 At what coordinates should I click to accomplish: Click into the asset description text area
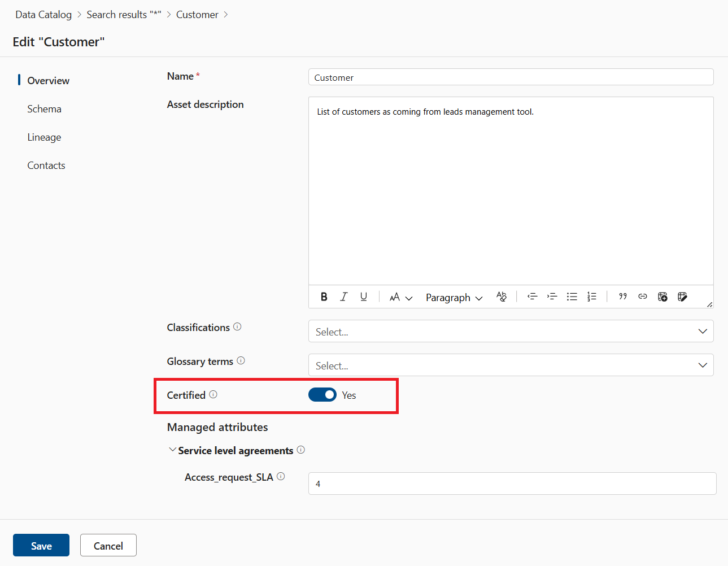[x=511, y=191]
